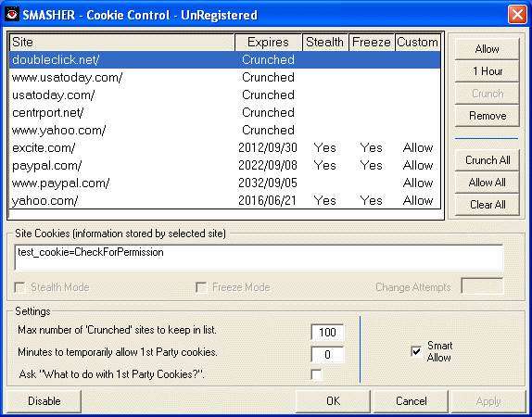Click the Custom column header
The height and width of the screenshot is (417, 532).
[417, 42]
